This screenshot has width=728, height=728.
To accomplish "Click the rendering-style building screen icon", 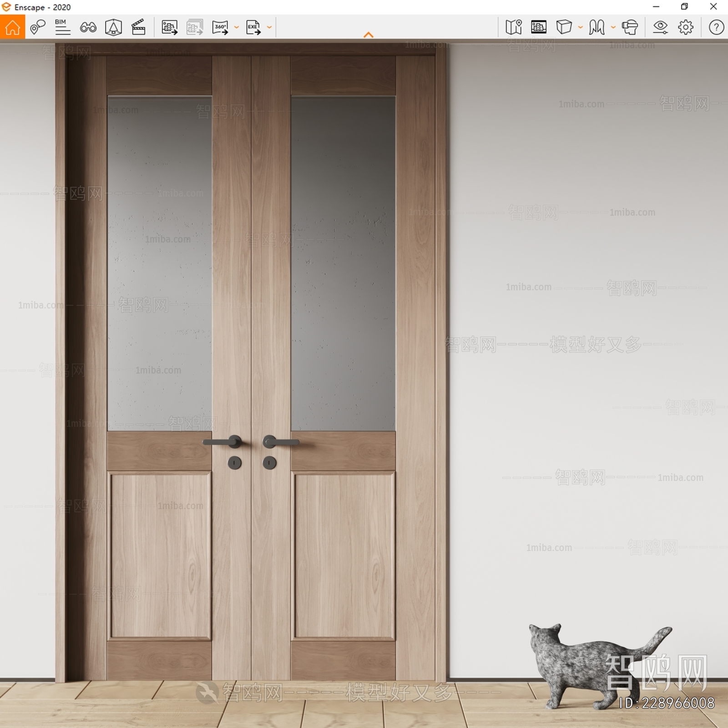I will click(539, 27).
